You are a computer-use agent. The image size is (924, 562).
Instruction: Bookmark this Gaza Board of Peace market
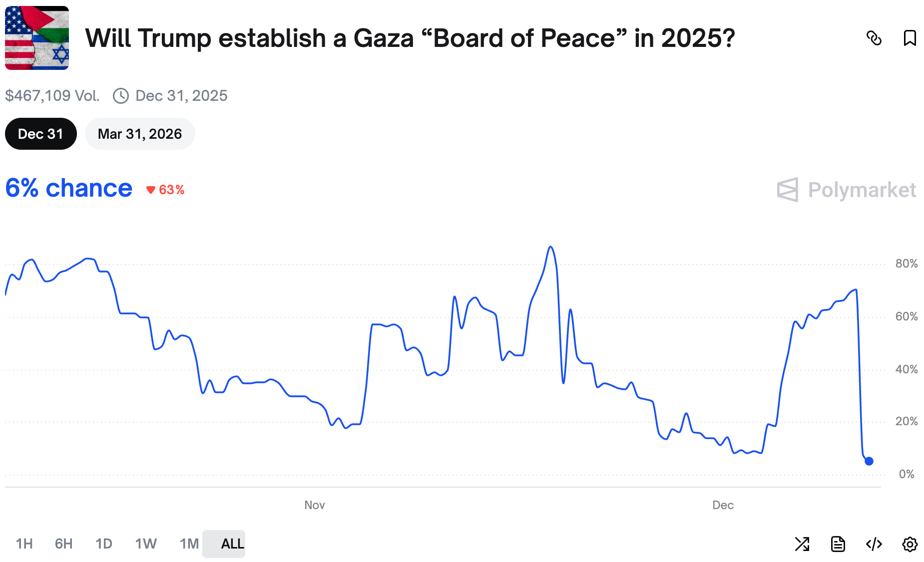tap(910, 38)
